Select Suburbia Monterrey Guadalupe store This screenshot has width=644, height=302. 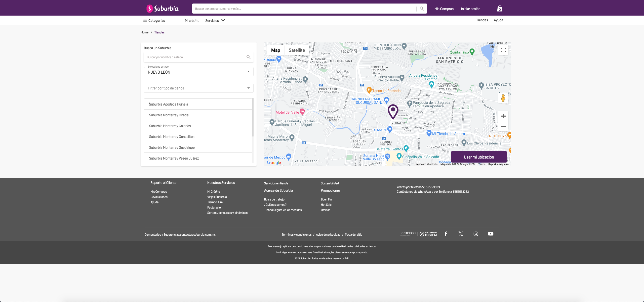click(x=198, y=147)
